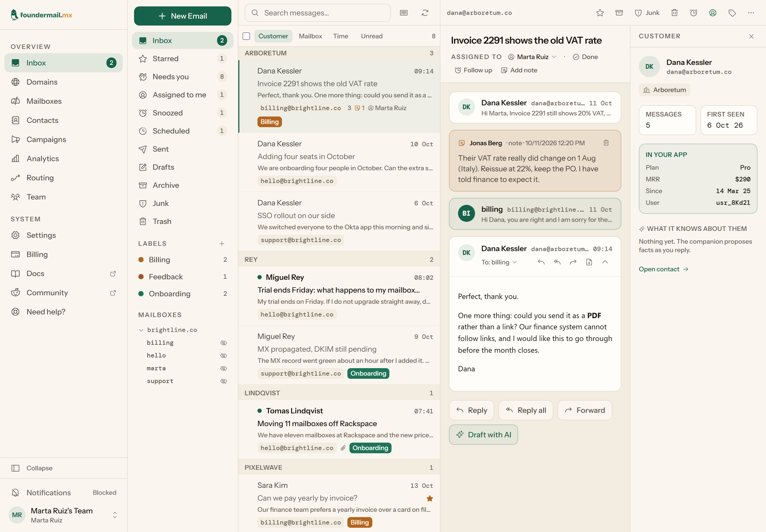Viewport: 766px width, 532px height.
Task: Switch to the Time grouping tab
Action: pos(340,36)
